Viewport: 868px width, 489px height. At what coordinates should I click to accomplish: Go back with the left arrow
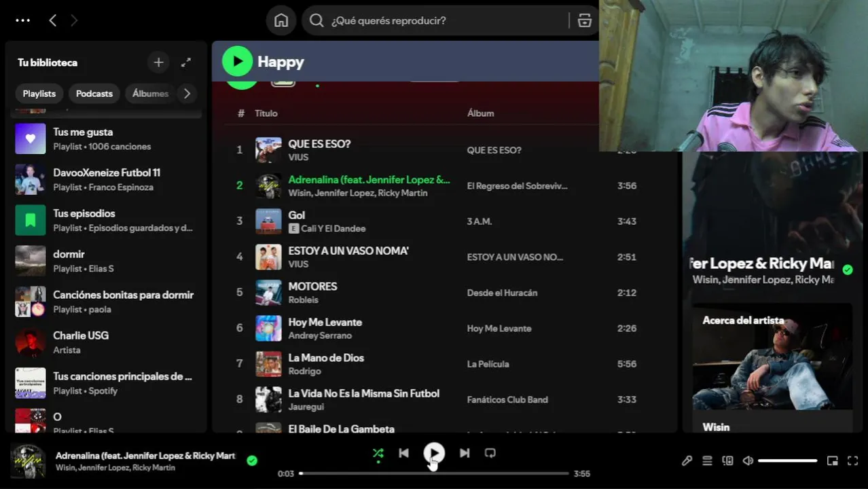52,20
